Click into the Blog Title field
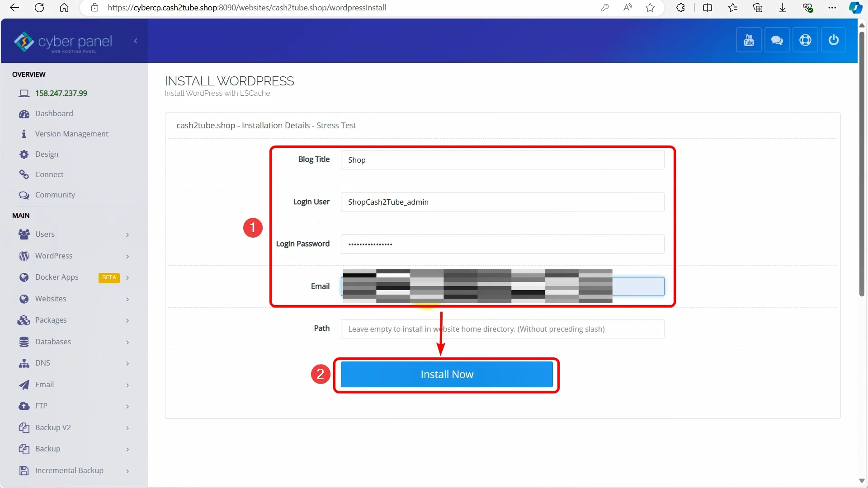This screenshot has width=868, height=488. point(502,160)
